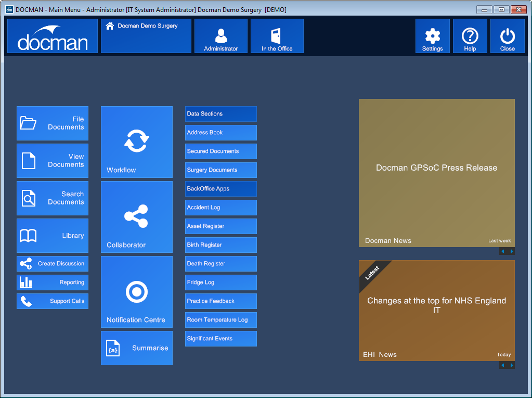This screenshot has height=398, width=532.
Task: Select the BackOffice Apps header
Action: (221, 189)
